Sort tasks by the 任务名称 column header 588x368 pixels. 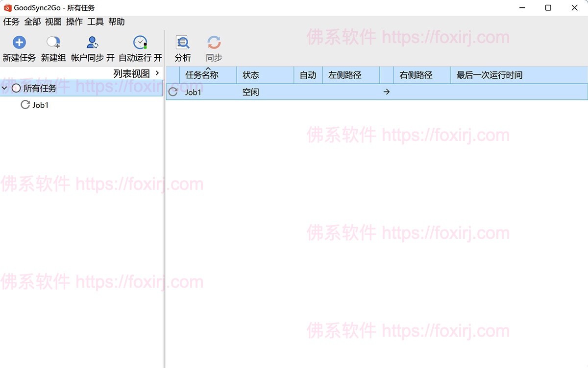(203, 74)
